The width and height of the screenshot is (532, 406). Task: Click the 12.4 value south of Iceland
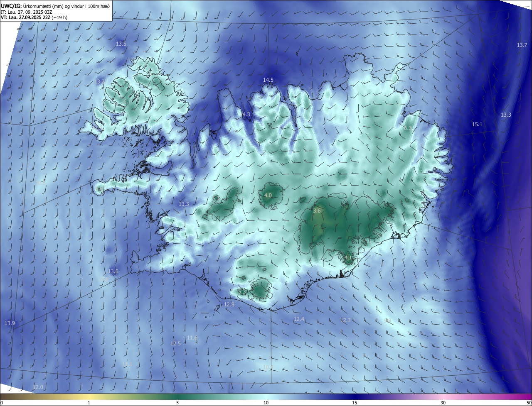coord(299,319)
